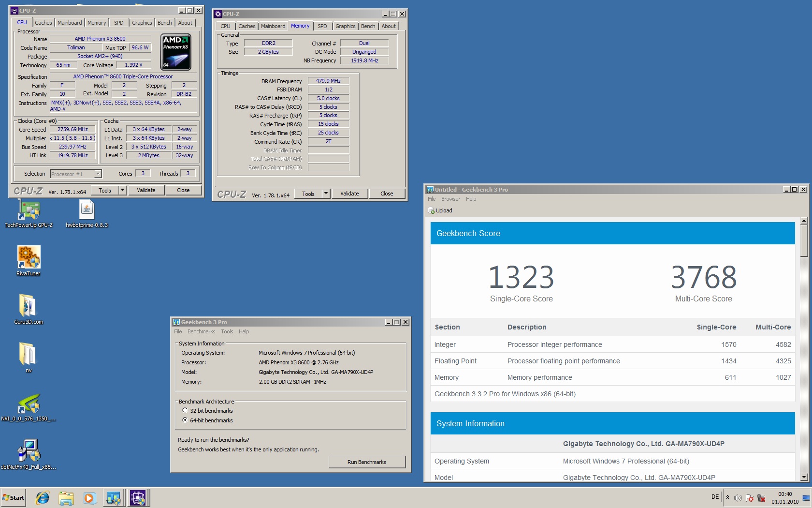Open the NVI_0_0_576_1350 NVIDIA shortcut
The image size is (812, 508).
click(29, 407)
